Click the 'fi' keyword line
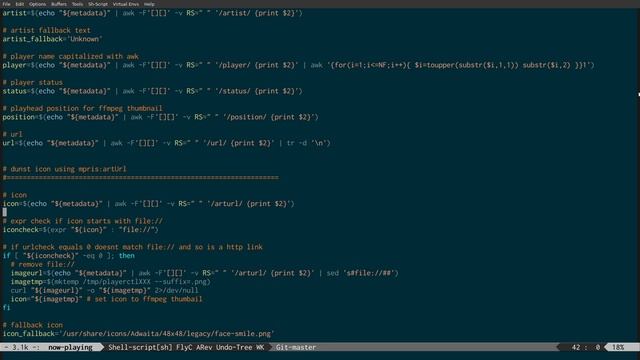This screenshot has height=360, width=640. tap(7, 308)
